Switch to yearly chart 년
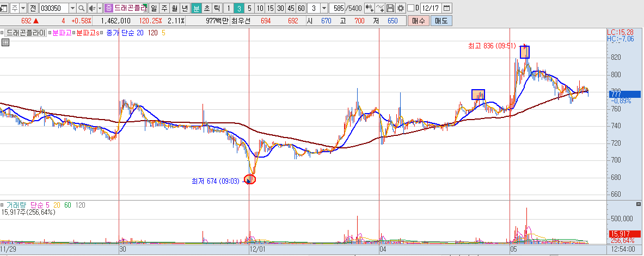The width and height of the screenshot is (644, 256). [x=185, y=8]
